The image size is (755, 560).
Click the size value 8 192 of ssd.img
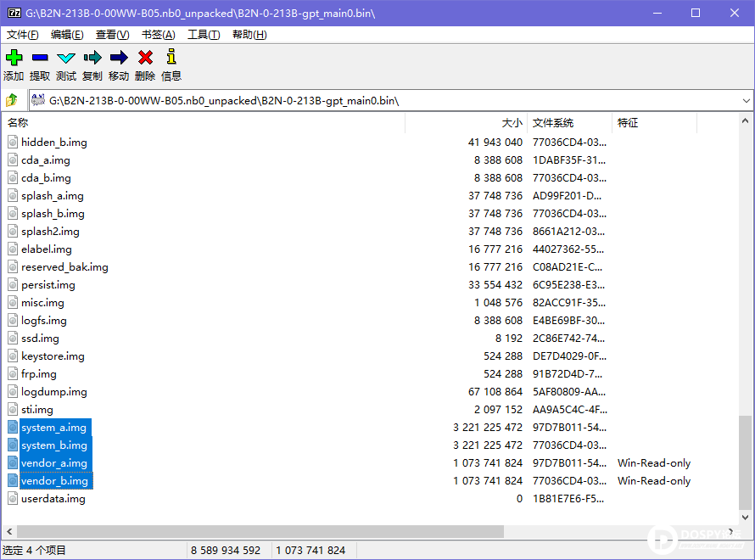pyautogui.click(x=509, y=338)
